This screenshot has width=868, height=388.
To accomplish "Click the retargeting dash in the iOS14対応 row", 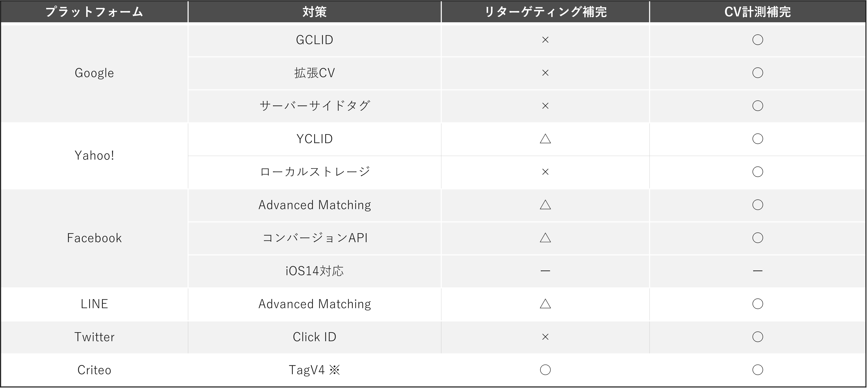I will pos(545,271).
